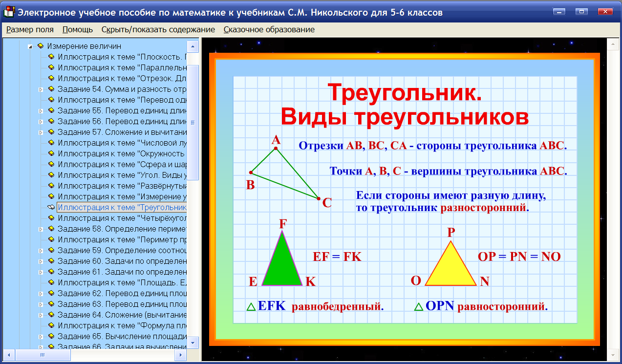This screenshot has width=622, height=364.
Task: Click the yellow book icon beside "Измерение величин"
Action: (x=40, y=46)
